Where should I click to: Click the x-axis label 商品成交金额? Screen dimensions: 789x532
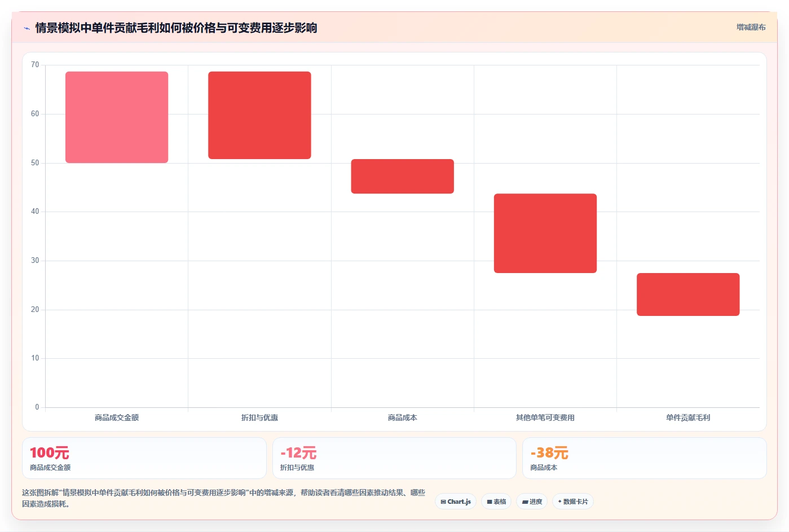tap(117, 417)
